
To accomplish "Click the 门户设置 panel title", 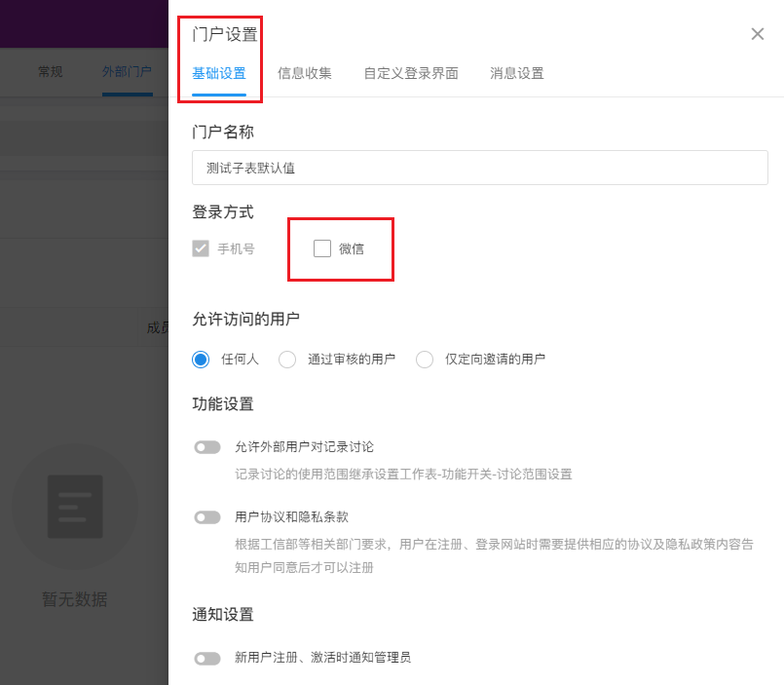I will click(225, 35).
